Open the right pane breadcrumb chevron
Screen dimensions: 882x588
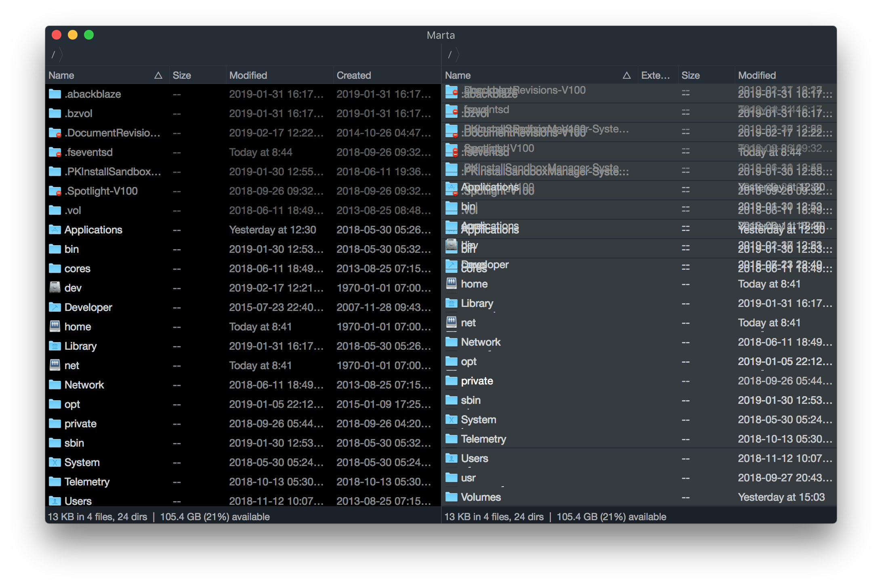point(458,55)
